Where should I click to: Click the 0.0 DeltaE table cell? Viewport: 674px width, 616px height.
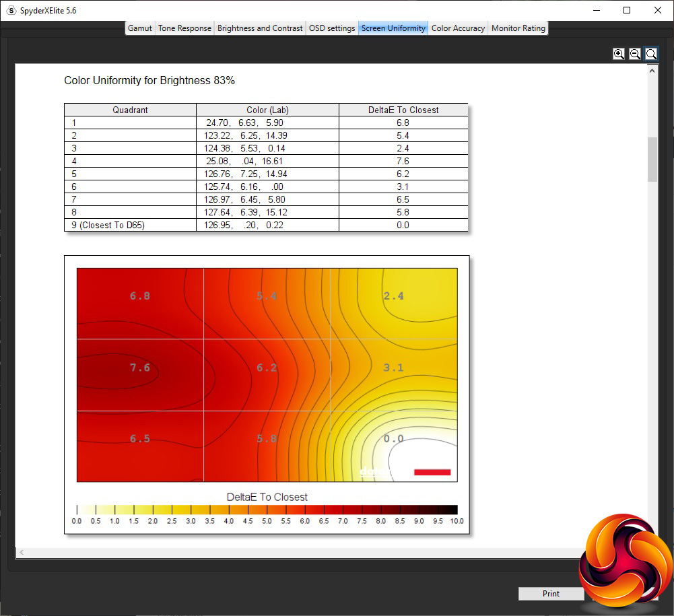point(403,226)
